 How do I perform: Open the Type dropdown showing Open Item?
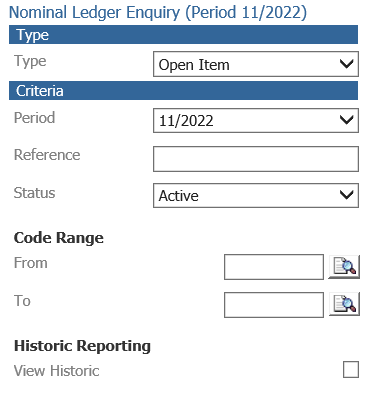pyautogui.click(x=256, y=64)
